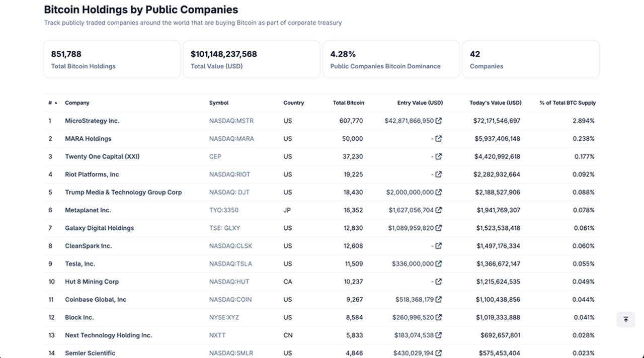
Task: Open external link icon in Hut 8 Mining row
Action: click(x=439, y=282)
